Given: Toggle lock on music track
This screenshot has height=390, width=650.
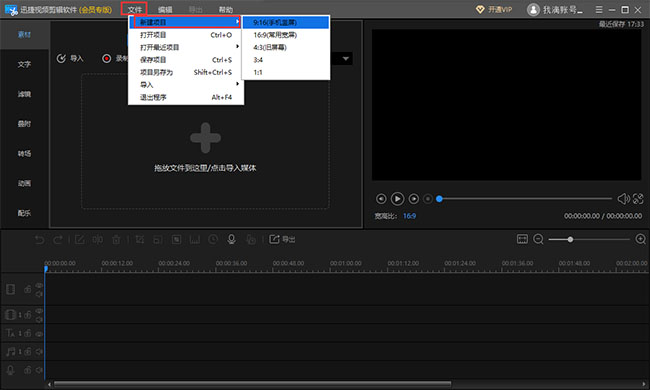Looking at the screenshot, I should coord(27,351).
